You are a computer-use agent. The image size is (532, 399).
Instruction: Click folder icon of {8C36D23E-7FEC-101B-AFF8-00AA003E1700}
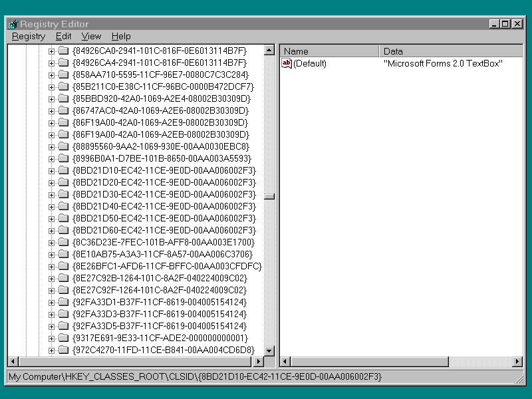[x=63, y=242]
